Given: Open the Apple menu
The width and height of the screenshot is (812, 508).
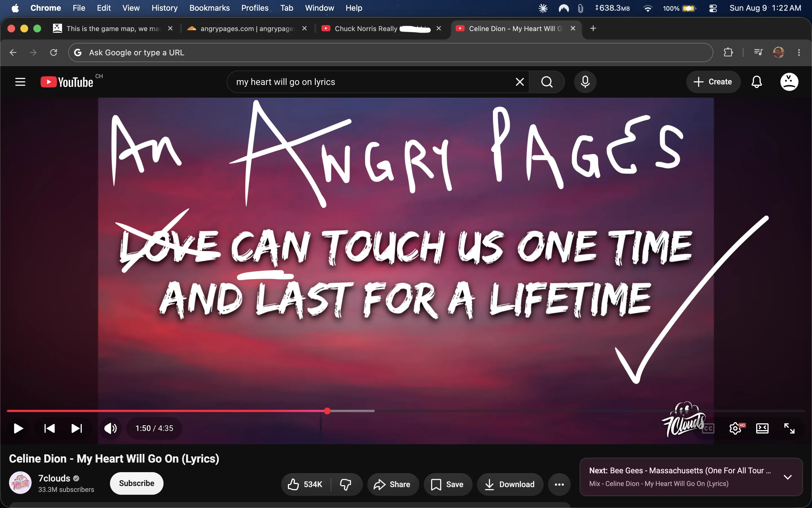Looking at the screenshot, I should [x=15, y=8].
